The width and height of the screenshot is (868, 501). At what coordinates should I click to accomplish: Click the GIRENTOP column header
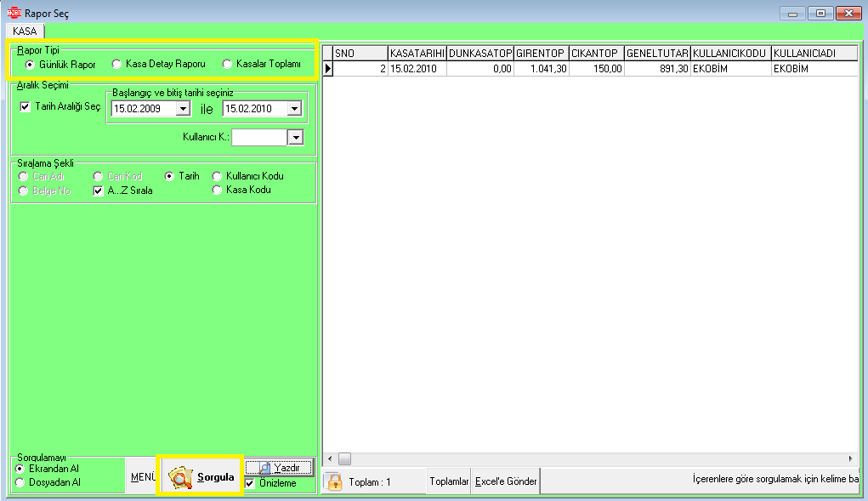[x=542, y=53]
